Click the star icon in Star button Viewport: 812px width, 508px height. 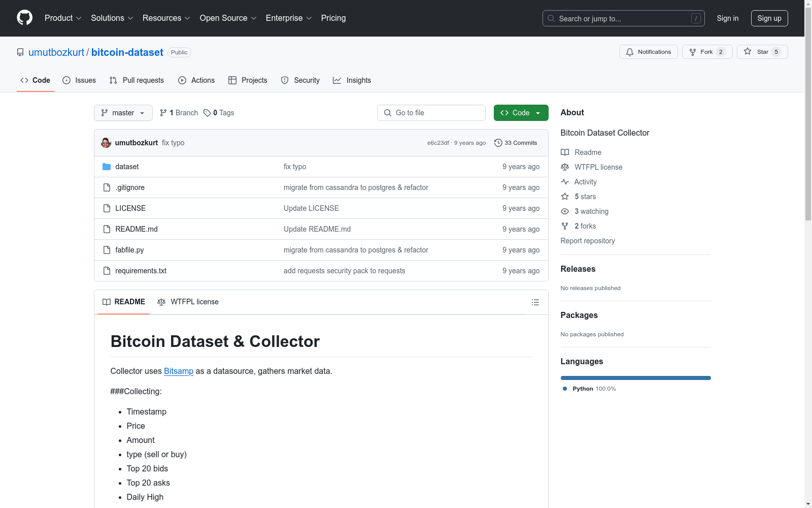pos(748,51)
